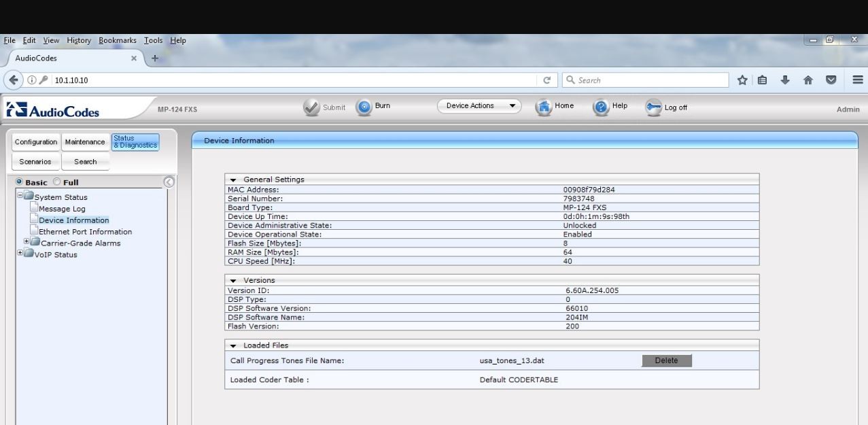Expand the Carrier-Grade Alarms tree node

(27, 242)
